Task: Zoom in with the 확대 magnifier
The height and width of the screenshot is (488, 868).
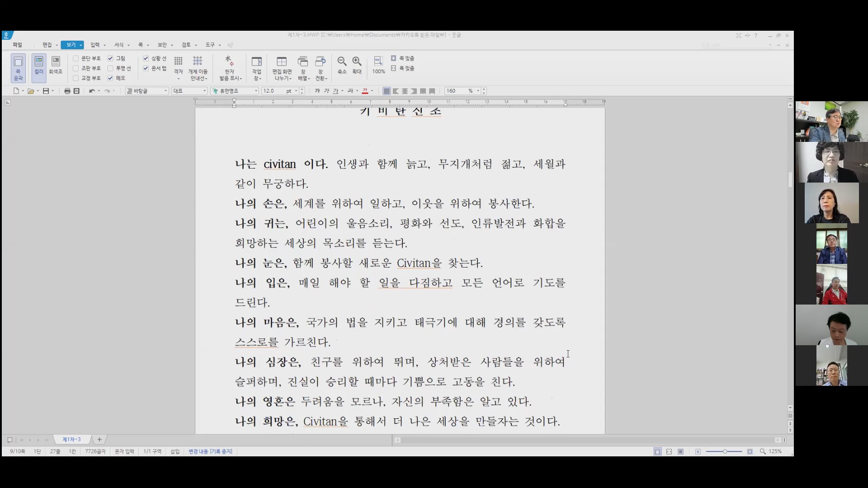Action: pos(357,66)
